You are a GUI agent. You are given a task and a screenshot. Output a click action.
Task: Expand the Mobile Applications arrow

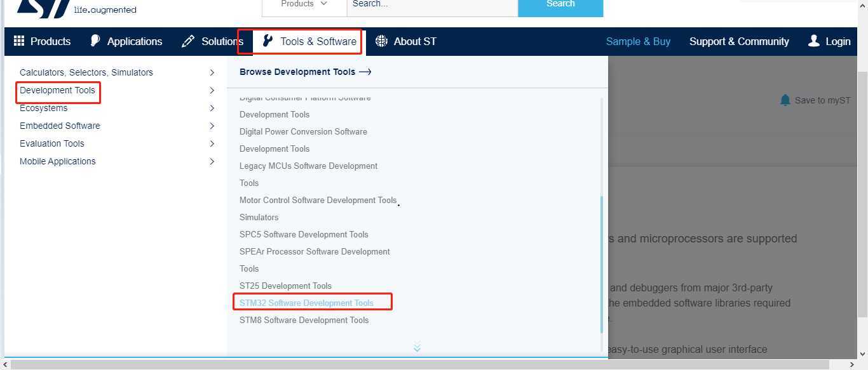point(212,161)
